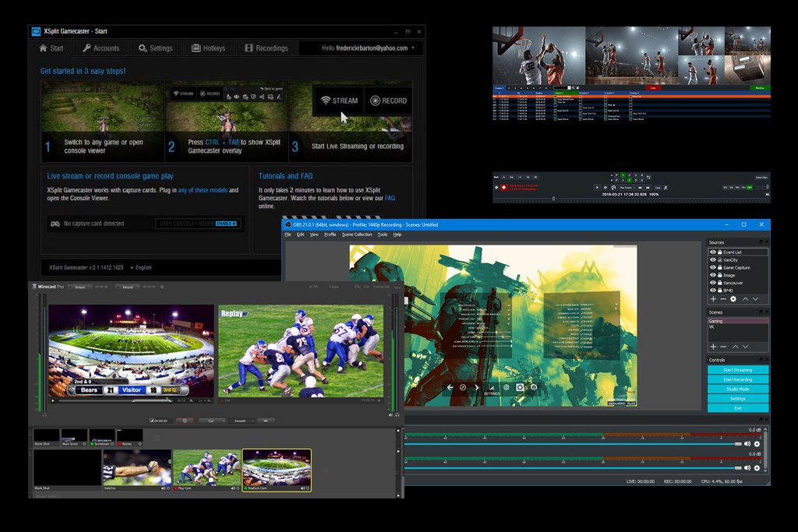Open the Scene Collection menu in OBS
798x532 pixels.
[x=357, y=234]
